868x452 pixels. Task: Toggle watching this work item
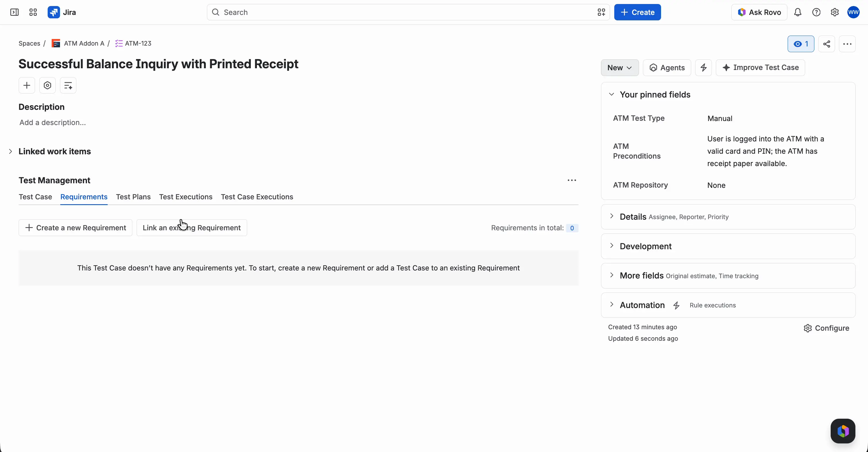point(801,44)
